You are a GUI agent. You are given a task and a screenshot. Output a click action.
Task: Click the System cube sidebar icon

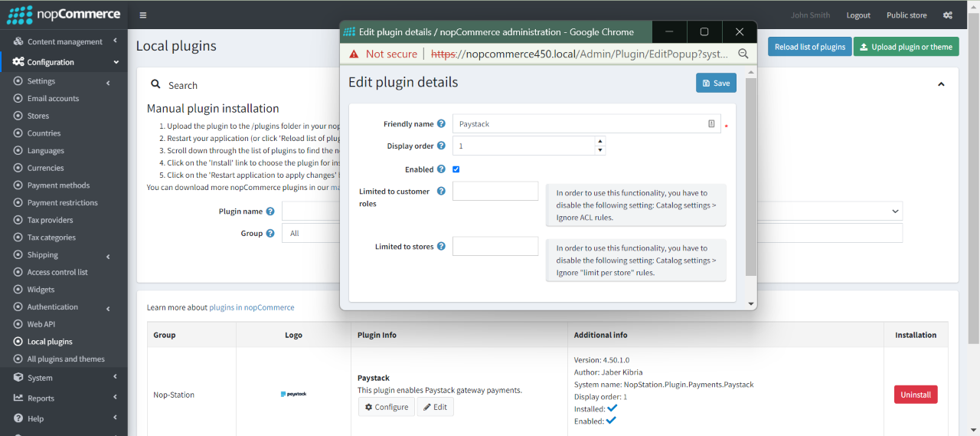click(x=18, y=378)
